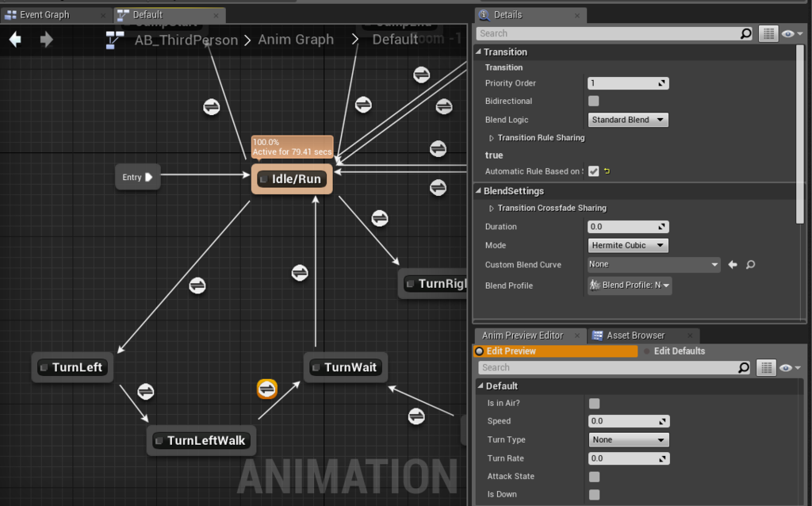This screenshot has width=812, height=506.
Task: Open Custom Blend Curve None dropdown
Action: coord(653,264)
